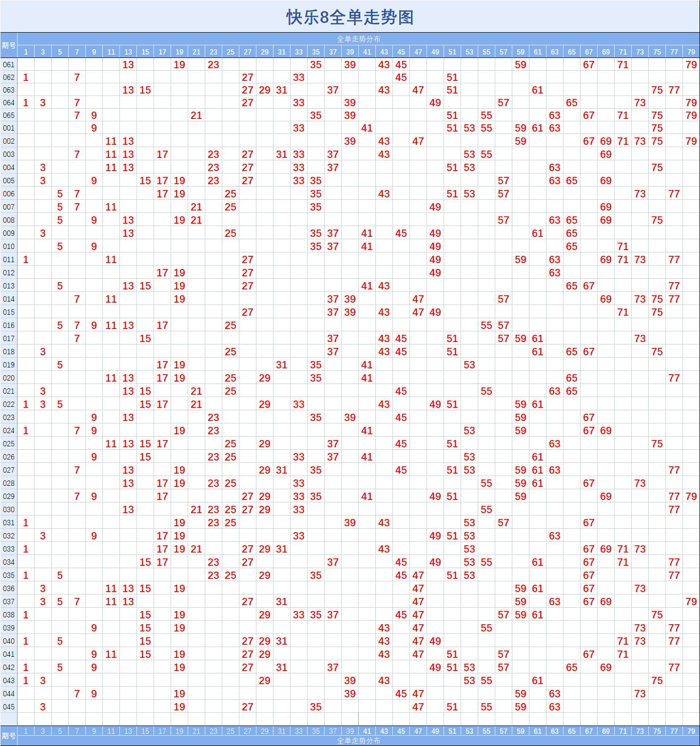Click the 49 cell in row 064
The width and height of the screenshot is (700, 746).
point(435,103)
